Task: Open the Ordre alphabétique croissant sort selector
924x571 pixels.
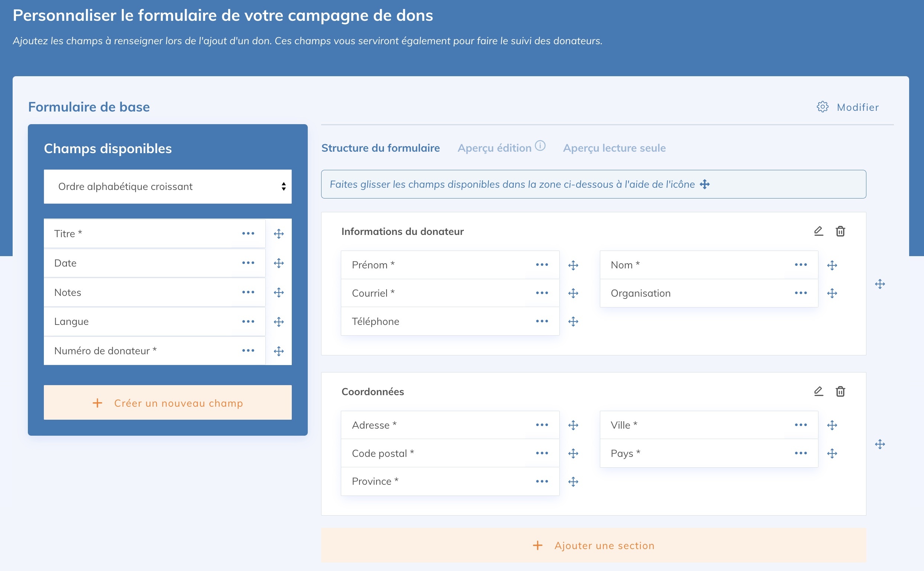Action: tap(168, 186)
